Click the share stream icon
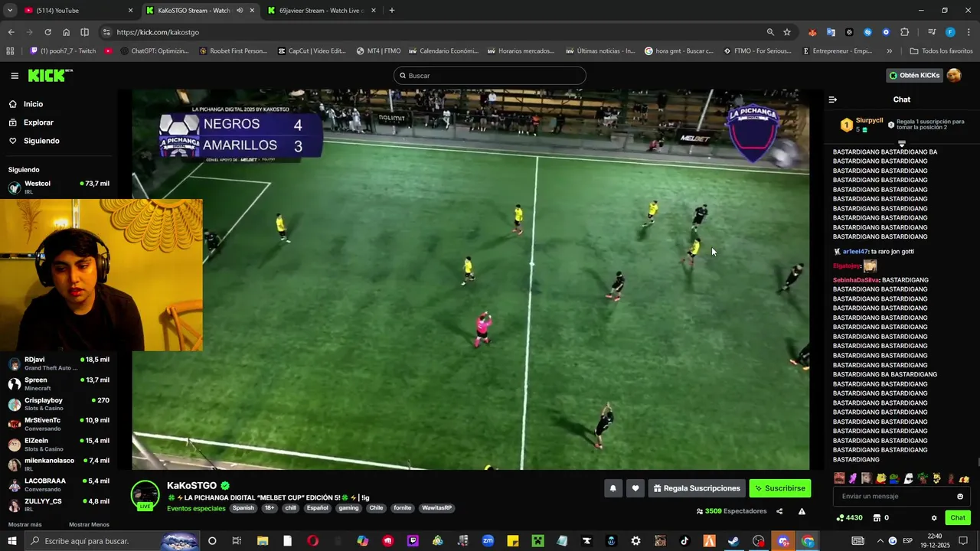Viewport: 980px width, 551px height. [779, 511]
